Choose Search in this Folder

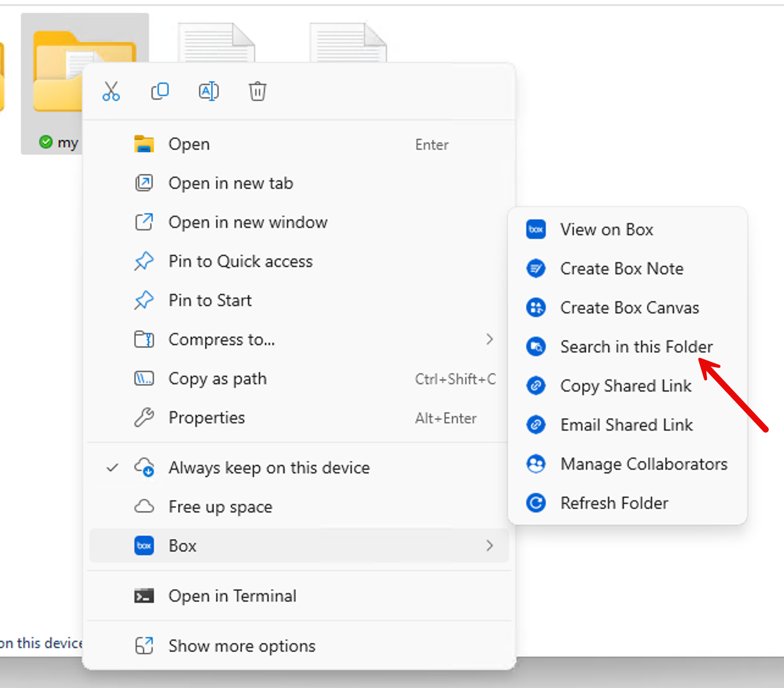636,346
